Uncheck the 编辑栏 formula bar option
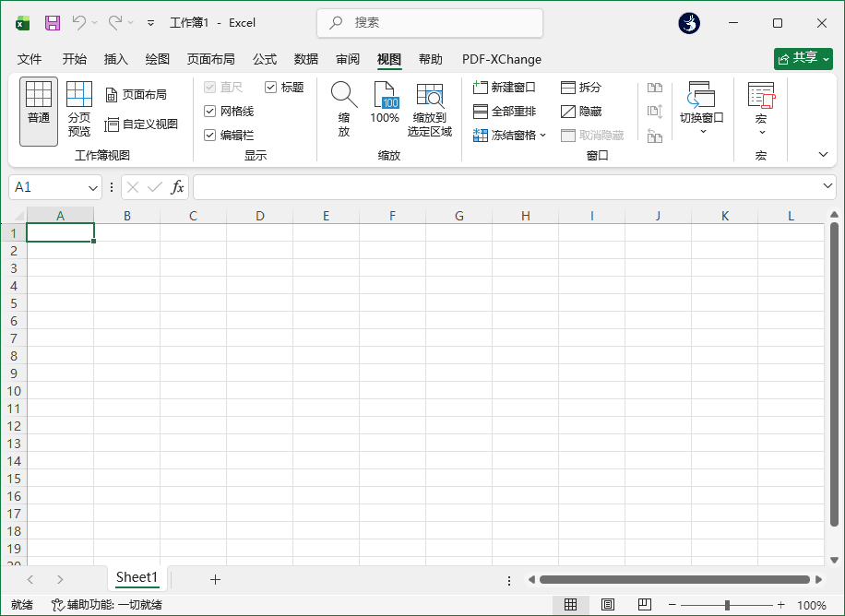This screenshot has height=616, width=845. click(209, 135)
